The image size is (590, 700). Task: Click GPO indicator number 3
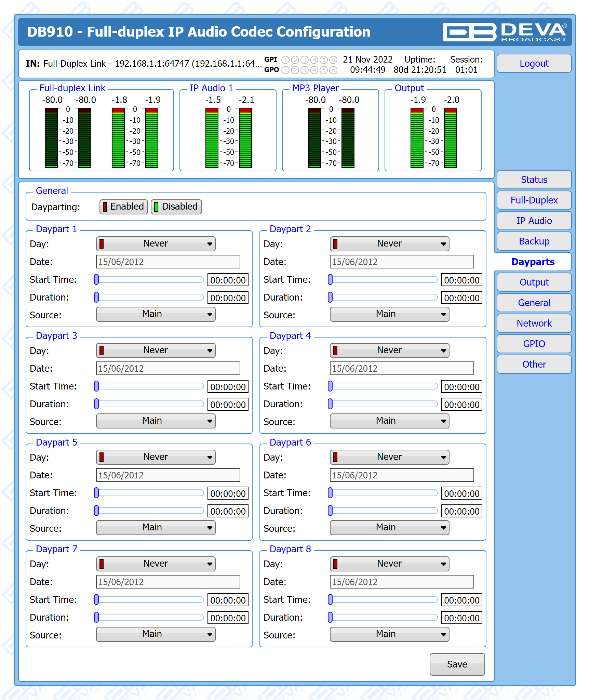(x=304, y=70)
